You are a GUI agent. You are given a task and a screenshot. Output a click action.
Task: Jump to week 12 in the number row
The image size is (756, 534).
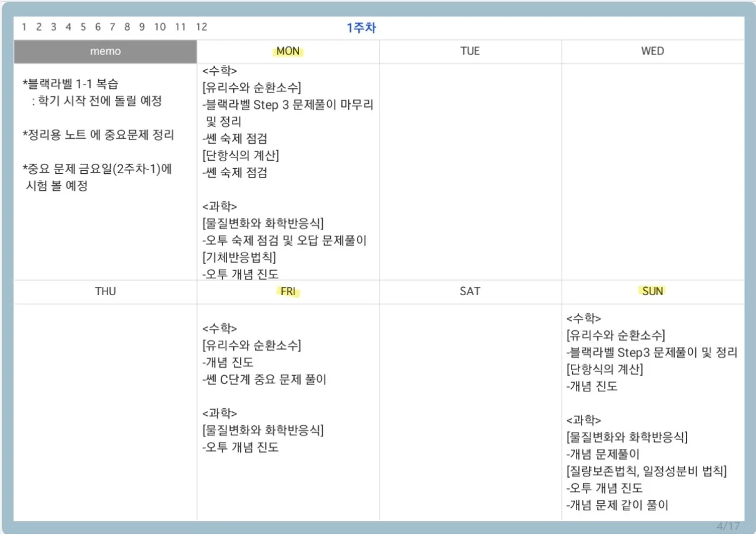[201, 27]
